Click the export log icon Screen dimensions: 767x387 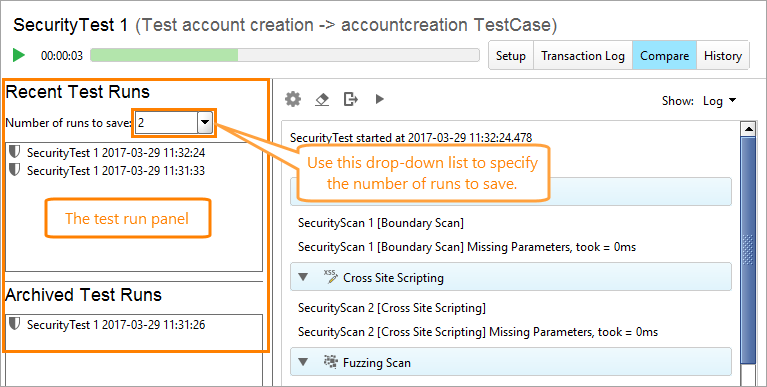[351, 99]
